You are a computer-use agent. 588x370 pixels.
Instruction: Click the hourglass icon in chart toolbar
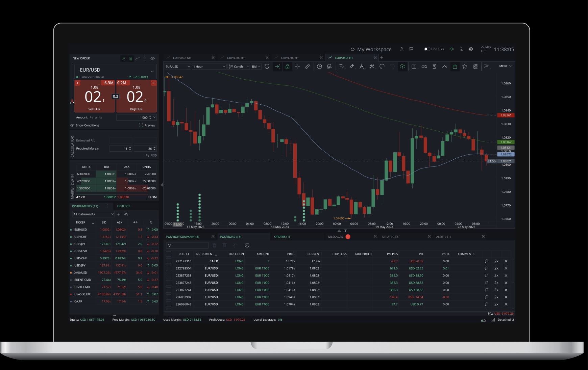pyautogui.click(x=434, y=67)
